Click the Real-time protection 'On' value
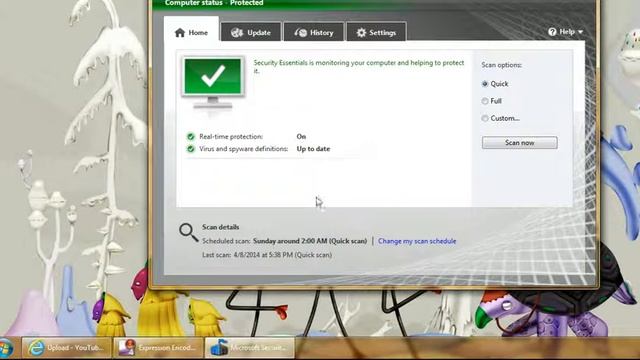The image size is (640, 360). click(x=301, y=136)
